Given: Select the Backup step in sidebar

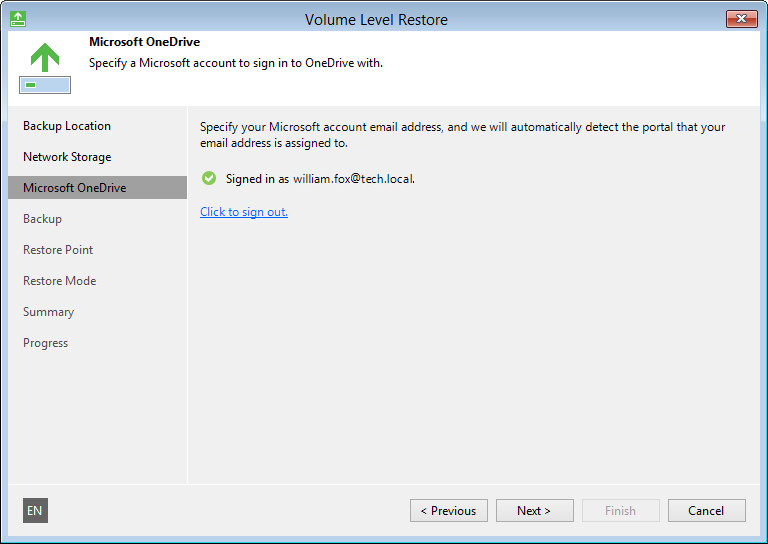Looking at the screenshot, I should (43, 219).
